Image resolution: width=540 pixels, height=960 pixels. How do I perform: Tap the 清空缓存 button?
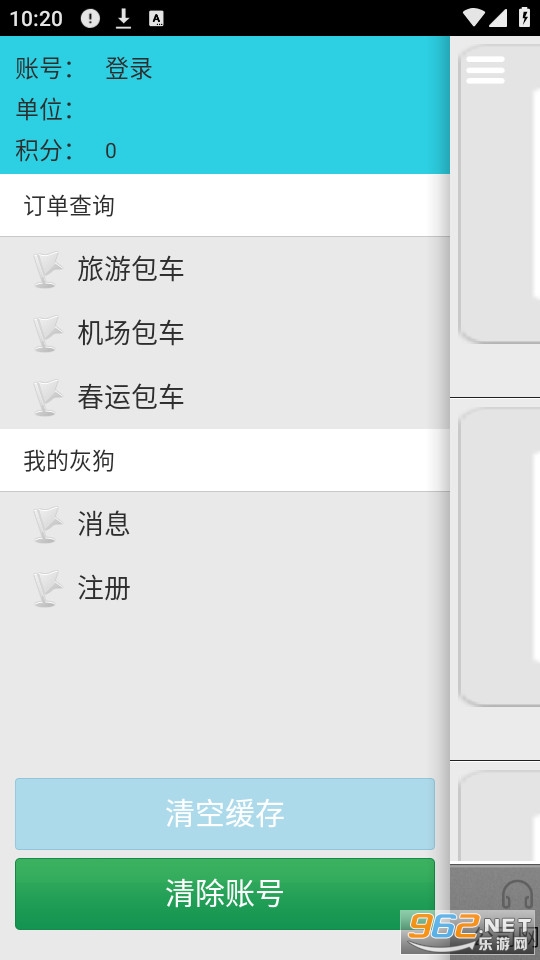225,814
